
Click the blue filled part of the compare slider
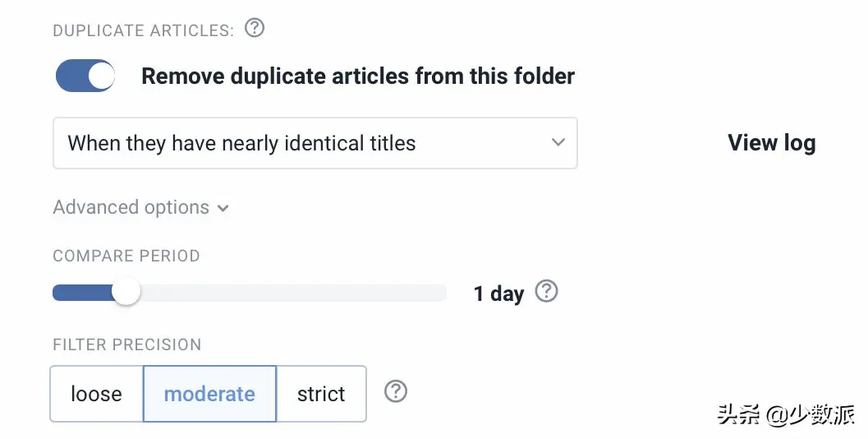point(80,293)
